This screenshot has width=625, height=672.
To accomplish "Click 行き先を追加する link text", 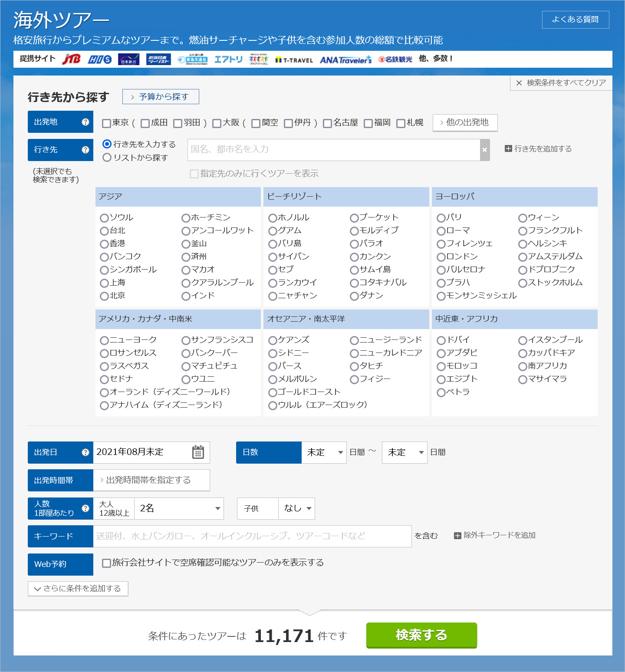I will (543, 149).
